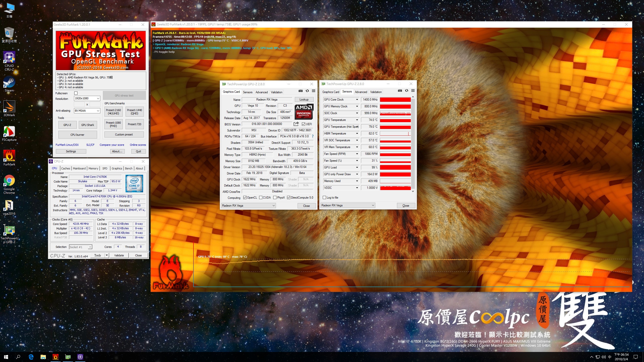Click the GPU-Z Sensors vertical scrollbar down arrow
644x362 pixels.
click(x=413, y=191)
